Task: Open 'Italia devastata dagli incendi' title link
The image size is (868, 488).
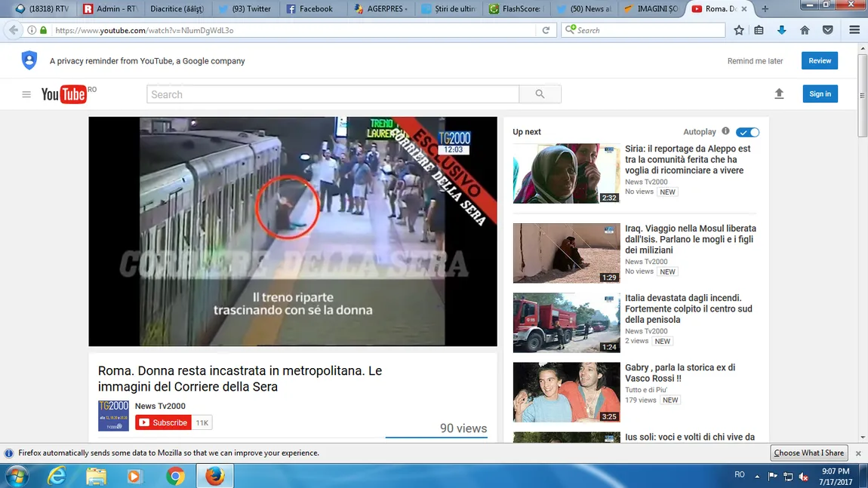Action: click(688, 308)
